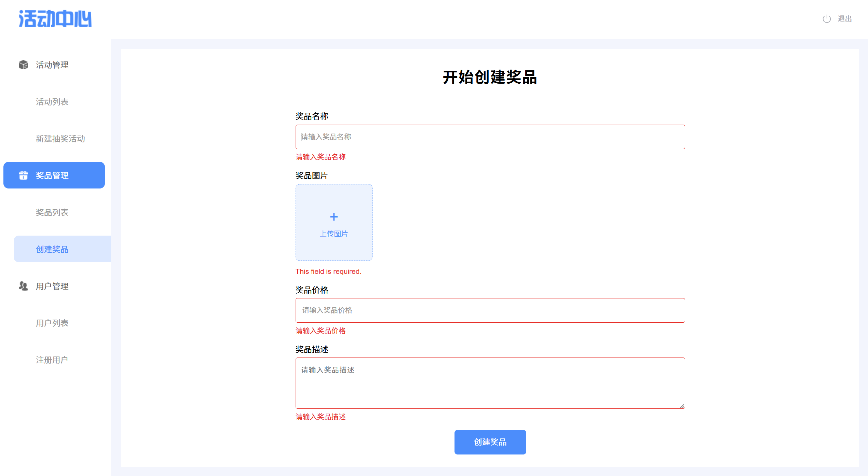
Task: Open 用户列表 in sidebar
Action: coord(52,323)
